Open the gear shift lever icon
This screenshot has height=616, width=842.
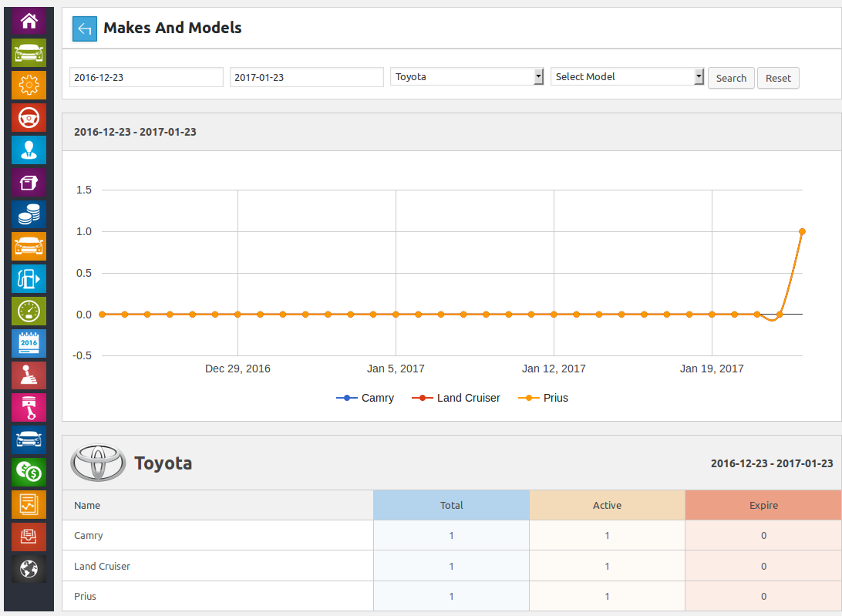pyautogui.click(x=29, y=375)
